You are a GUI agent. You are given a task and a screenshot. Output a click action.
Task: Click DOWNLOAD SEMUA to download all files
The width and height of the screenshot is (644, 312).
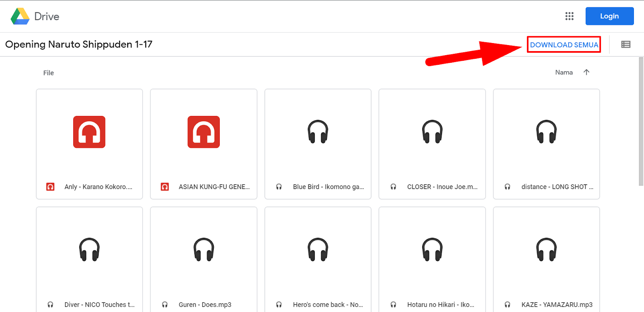564,45
